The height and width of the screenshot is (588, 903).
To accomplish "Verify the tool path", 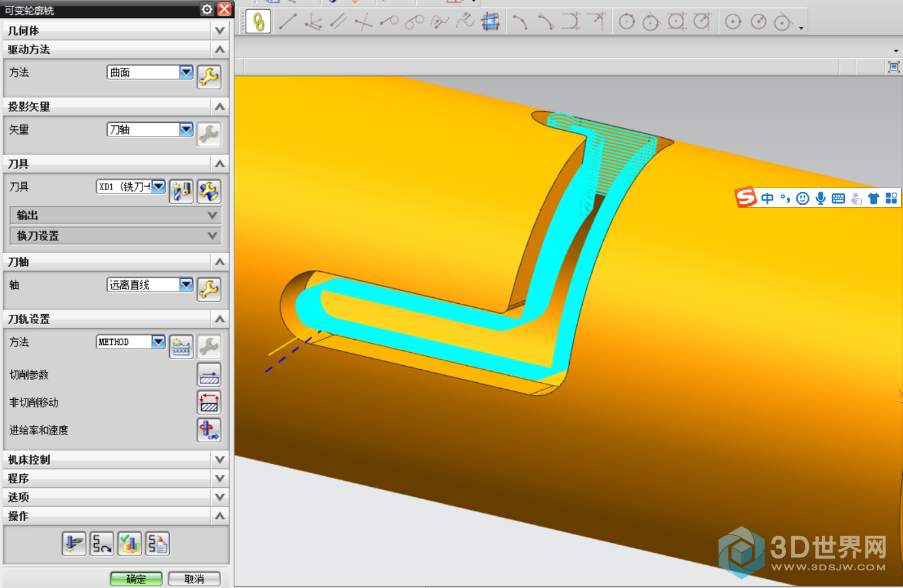I will point(129,544).
